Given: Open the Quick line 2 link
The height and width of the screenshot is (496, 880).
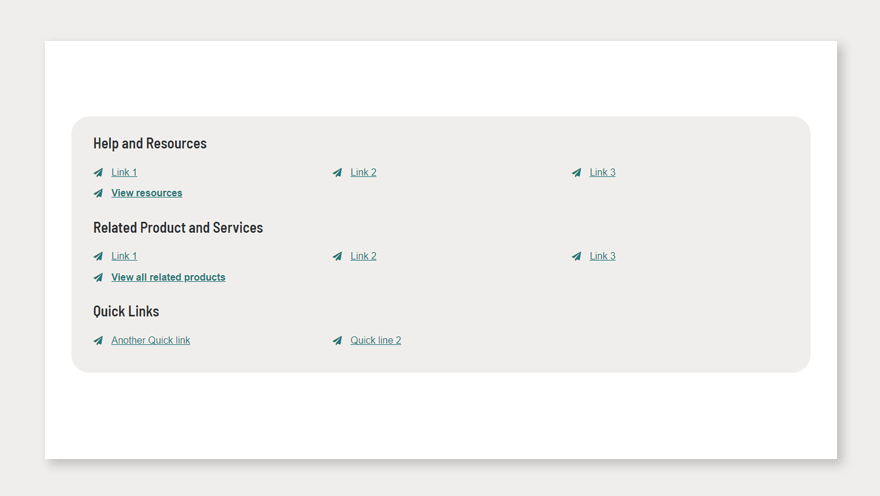Looking at the screenshot, I should pyautogui.click(x=375, y=341).
